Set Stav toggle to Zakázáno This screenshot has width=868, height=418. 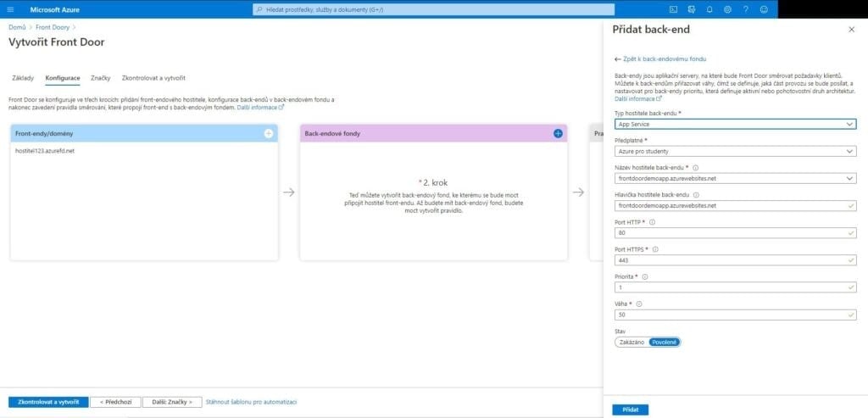[632, 342]
